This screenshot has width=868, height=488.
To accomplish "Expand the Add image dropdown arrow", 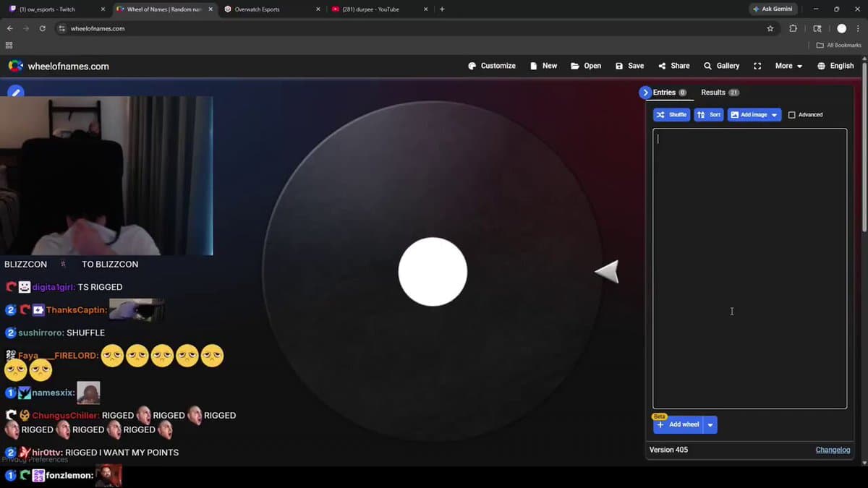I will 775,115.
